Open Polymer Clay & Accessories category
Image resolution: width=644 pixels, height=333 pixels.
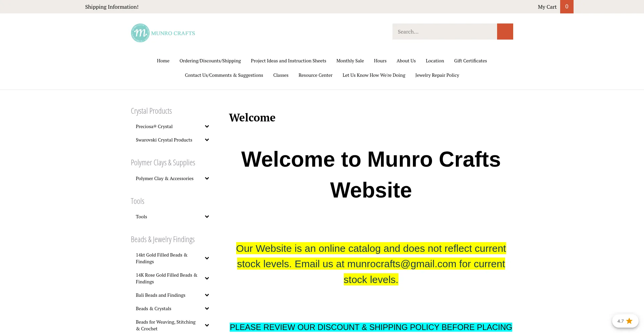(165, 178)
